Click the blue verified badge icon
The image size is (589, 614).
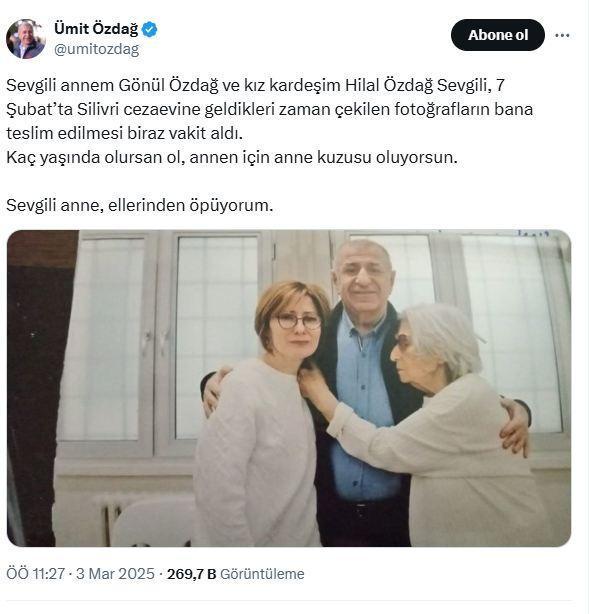150,29
